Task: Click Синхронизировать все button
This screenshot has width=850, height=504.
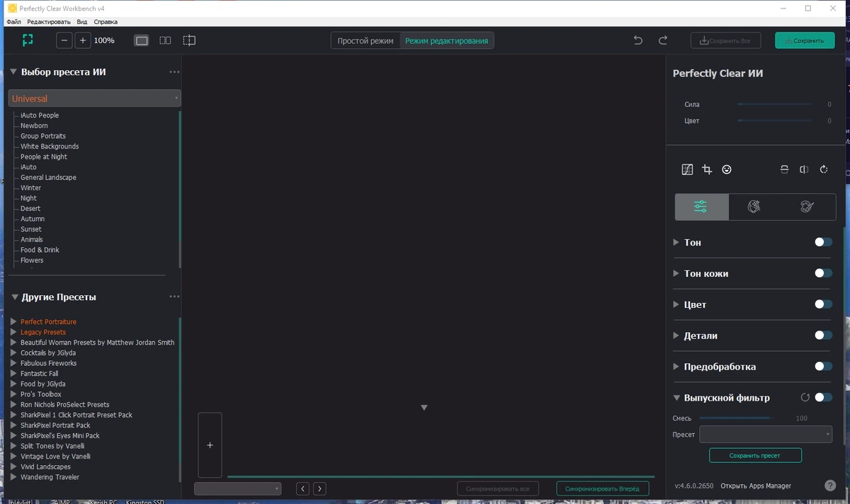Action: click(x=498, y=488)
